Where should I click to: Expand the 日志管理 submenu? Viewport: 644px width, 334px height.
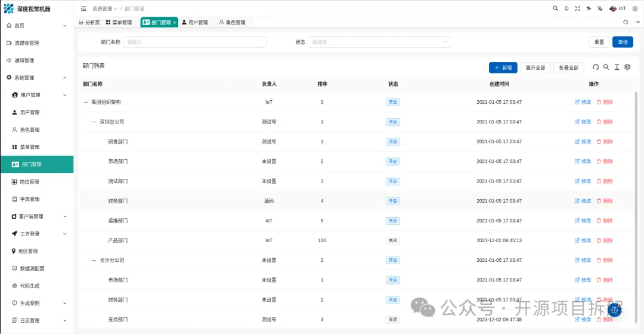tap(37, 320)
